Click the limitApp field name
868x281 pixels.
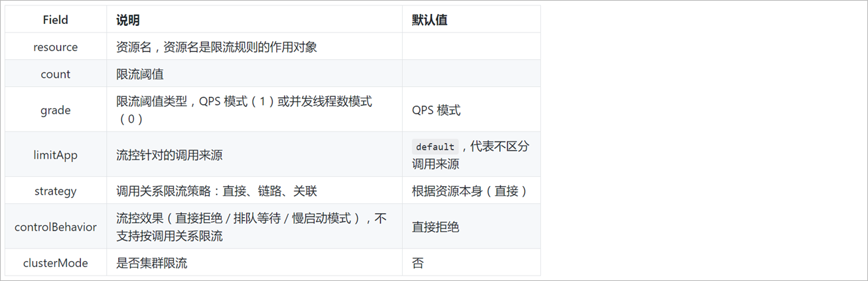[x=56, y=155]
